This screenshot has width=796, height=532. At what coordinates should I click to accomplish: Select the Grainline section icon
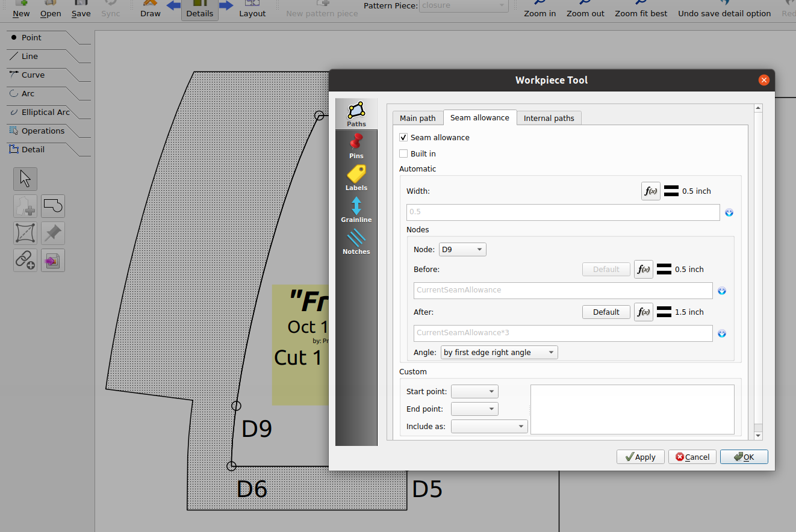tap(356, 210)
